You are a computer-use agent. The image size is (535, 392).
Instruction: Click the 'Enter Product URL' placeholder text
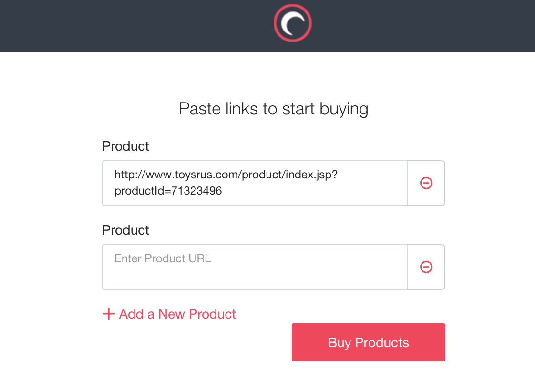tap(163, 258)
